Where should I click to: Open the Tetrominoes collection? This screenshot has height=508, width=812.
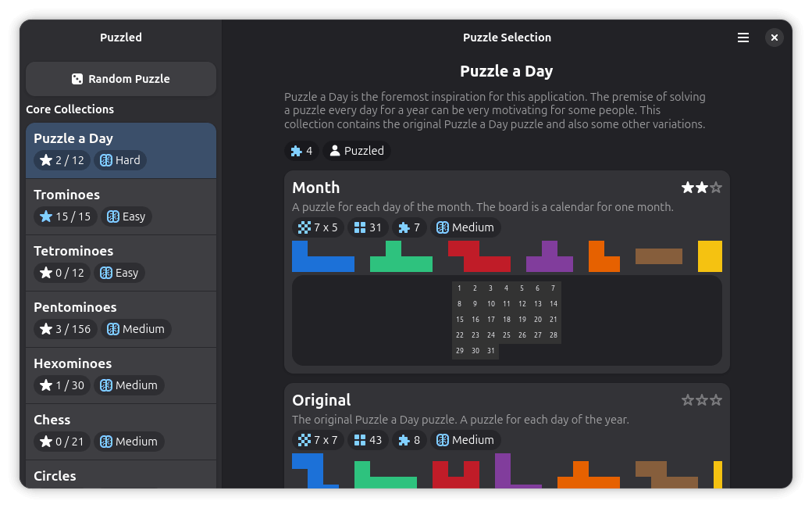[x=121, y=263]
